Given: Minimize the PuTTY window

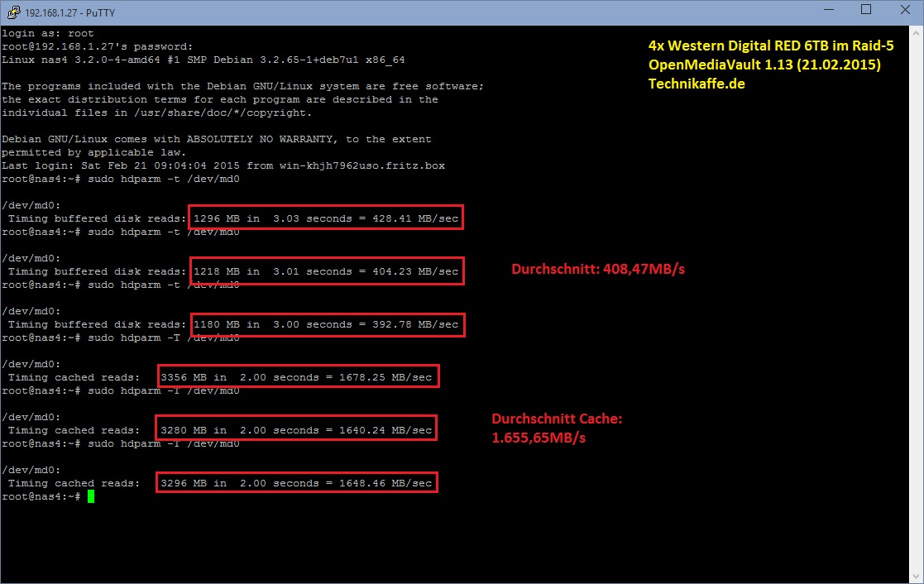Looking at the screenshot, I should pos(829,10).
